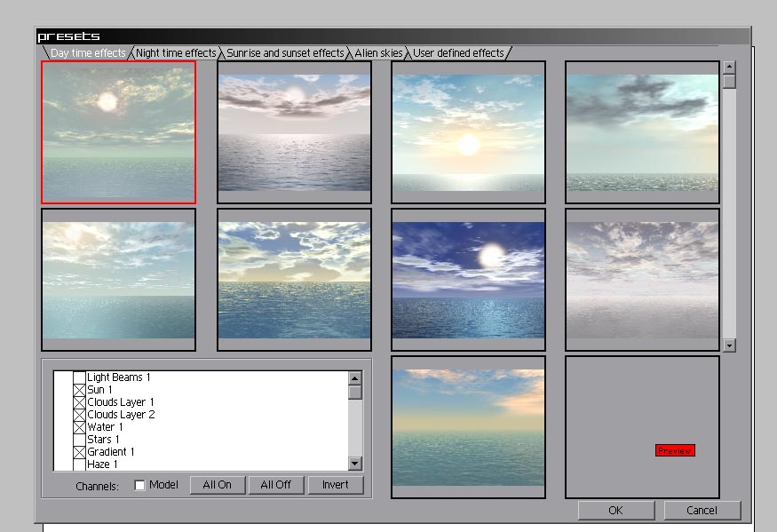Click the layer list scroll down arrow
The height and width of the screenshot is (532, 777).
tap(355, 464)
